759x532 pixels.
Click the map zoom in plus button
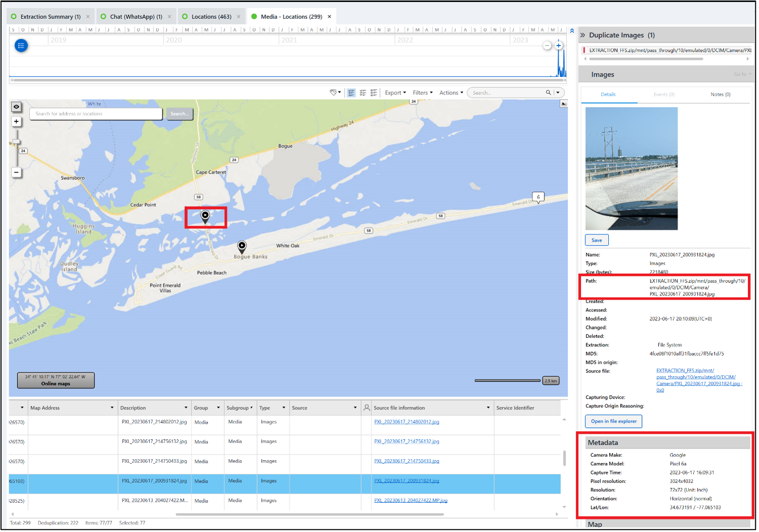(x=16, y=121)
